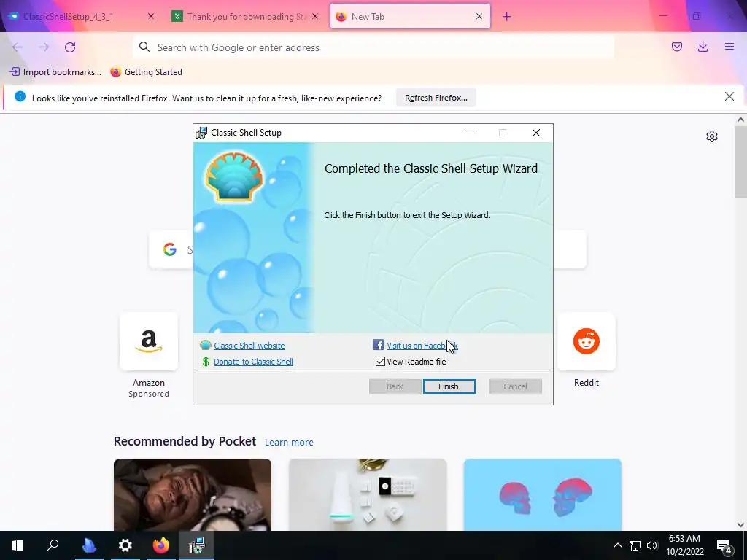747x560 pixels.
Task: Click the Facebook logo icon in setup
Action: [x=379, y=345]
